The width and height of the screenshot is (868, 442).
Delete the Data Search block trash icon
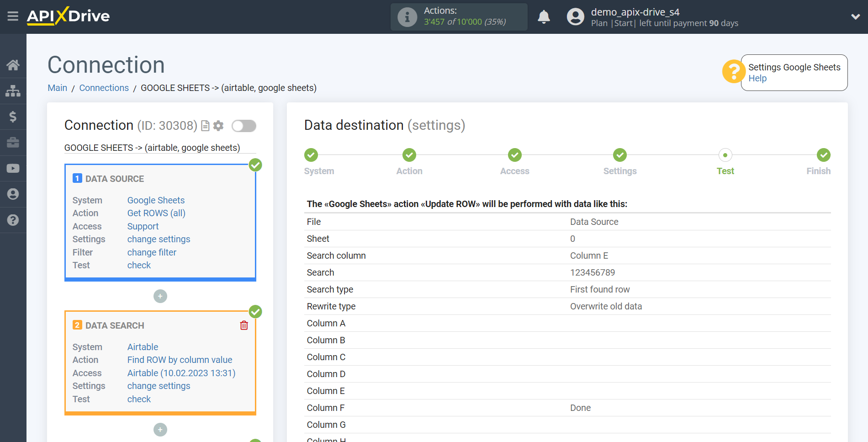coord(244,325)
